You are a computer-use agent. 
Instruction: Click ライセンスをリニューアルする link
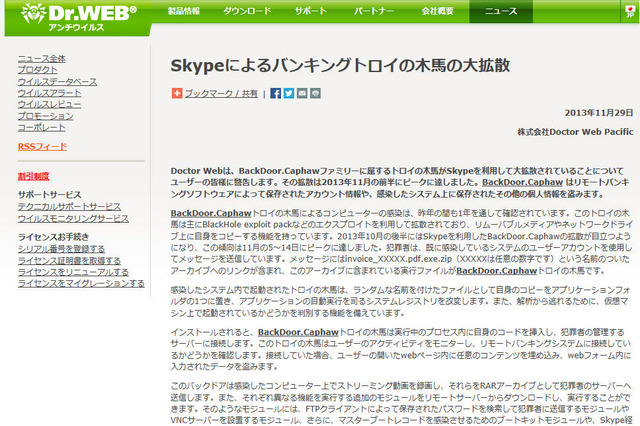coord(73,272)
